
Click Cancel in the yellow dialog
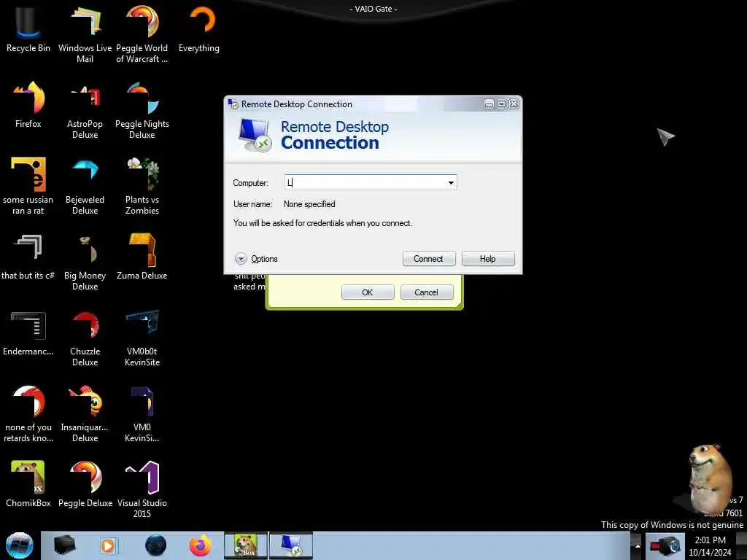426,292
